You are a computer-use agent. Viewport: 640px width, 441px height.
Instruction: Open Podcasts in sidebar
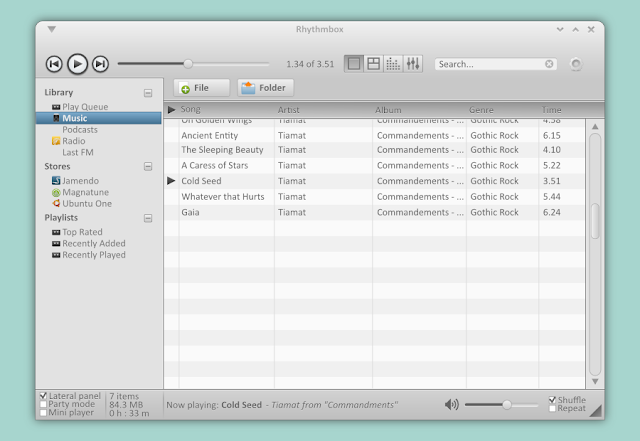click(x=80, y=130)
